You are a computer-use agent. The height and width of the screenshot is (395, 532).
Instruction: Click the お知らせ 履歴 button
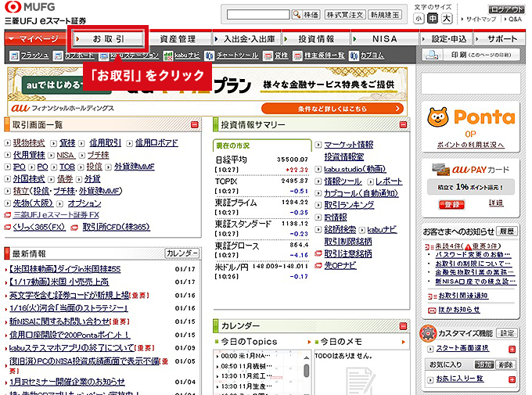coord(506,232)
